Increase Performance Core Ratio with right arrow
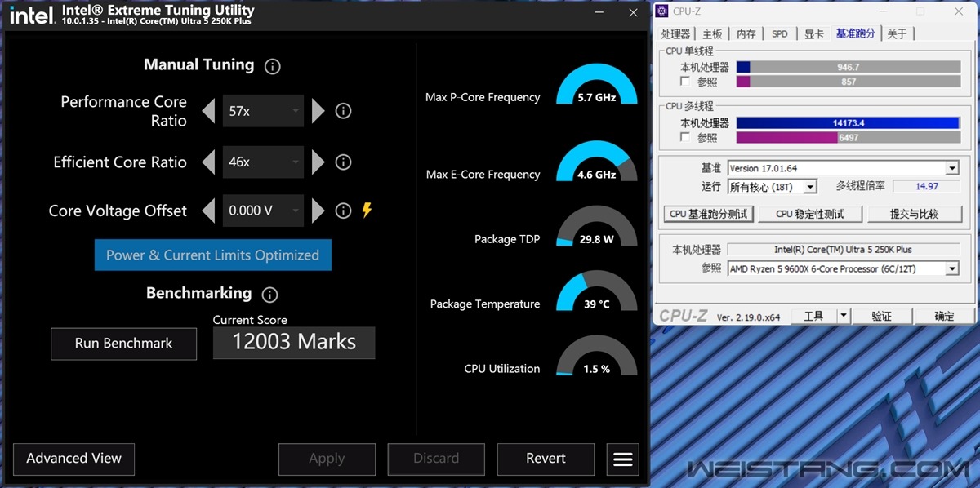The width and height of the screenshot is (980, 488). tap(318, 111)
